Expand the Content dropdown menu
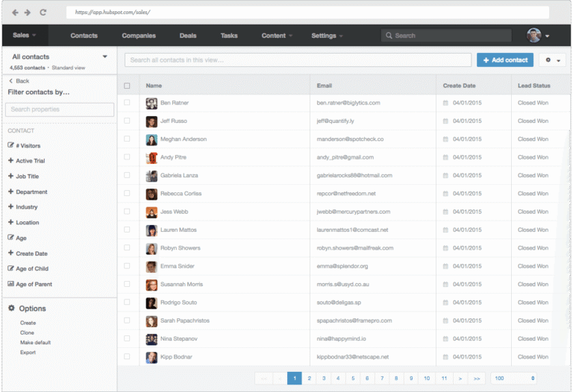 (277, 36)
